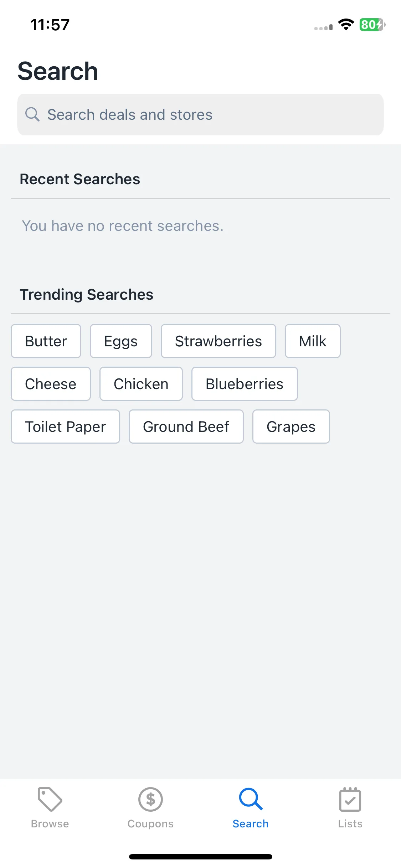Tap the Blueberries trending search
Viewport: 401px width, 868px height.
(245, 384)
